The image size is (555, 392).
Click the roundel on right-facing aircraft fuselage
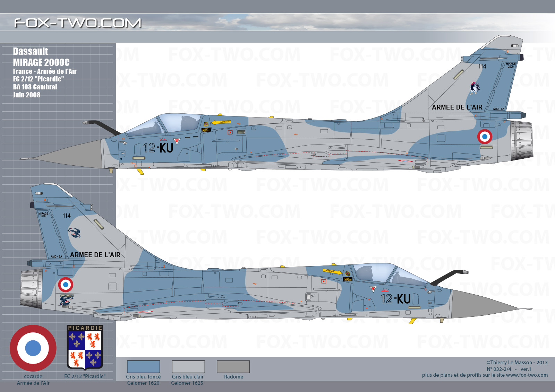pyautogui.click(x=66, y=285)
